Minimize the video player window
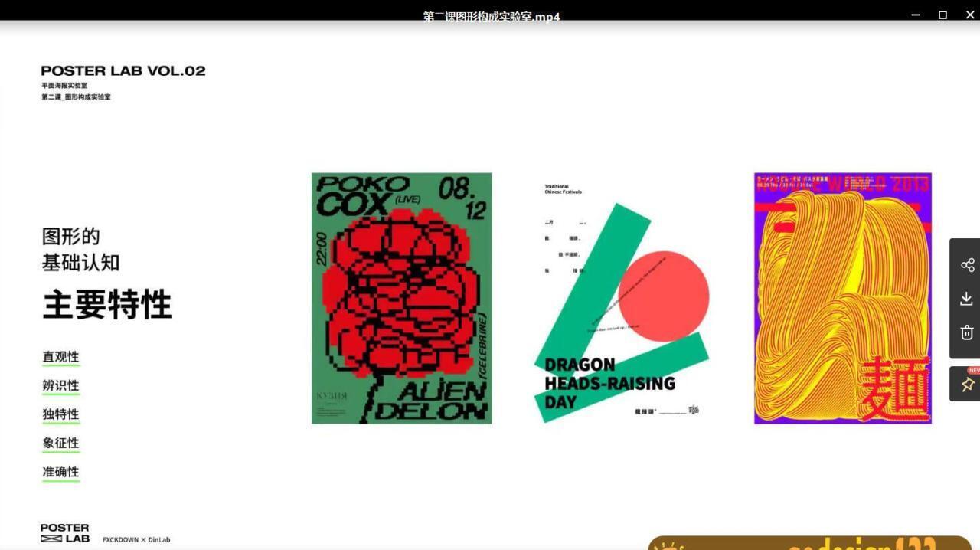The height and width of the screenshot is (550, 980). (x=916, y=15)
